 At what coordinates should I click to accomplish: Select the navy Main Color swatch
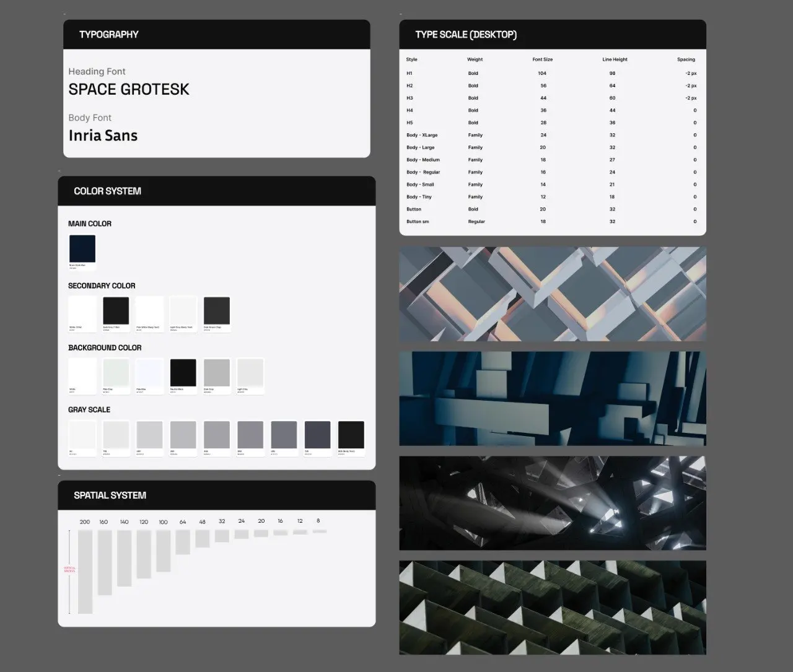[x=82, y=248]
